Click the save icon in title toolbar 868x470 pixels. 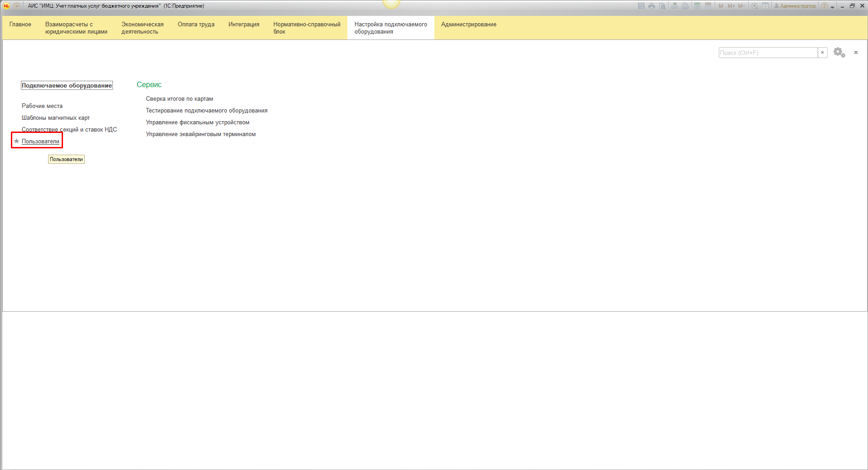641,6
